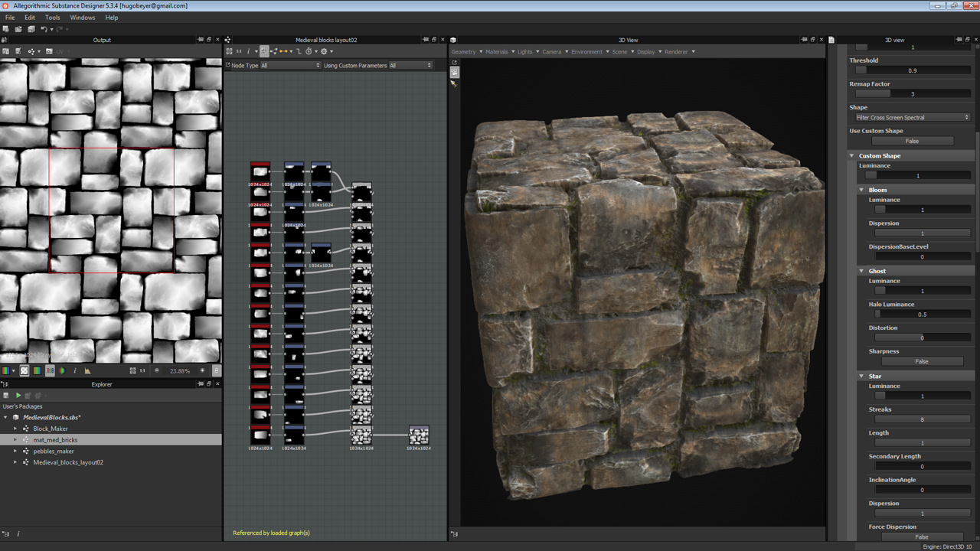Toggle transparency checkerboard in Output view
This screenshot has height=551, width=980.
click(x=24, y=371)
